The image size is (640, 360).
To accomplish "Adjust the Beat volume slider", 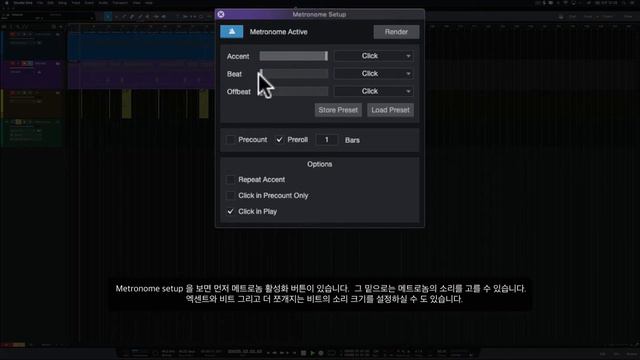I will [293, 74].
